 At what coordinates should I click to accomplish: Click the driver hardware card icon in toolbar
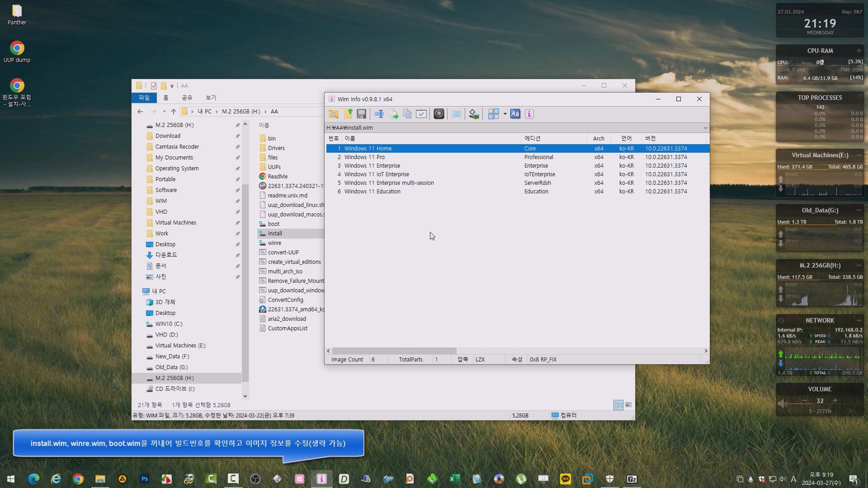coord(474,114)
